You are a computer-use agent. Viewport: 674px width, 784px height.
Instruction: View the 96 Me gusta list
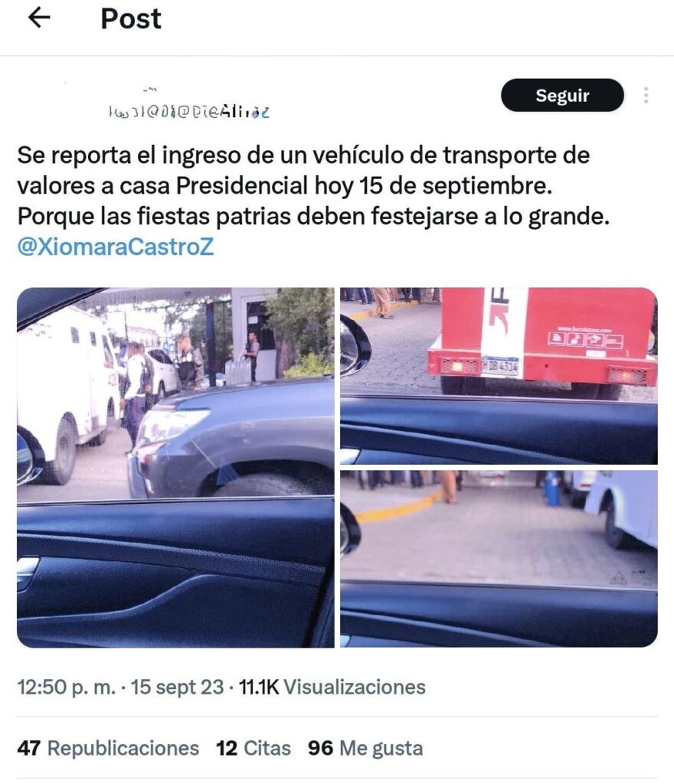click(x=365, y=748)
